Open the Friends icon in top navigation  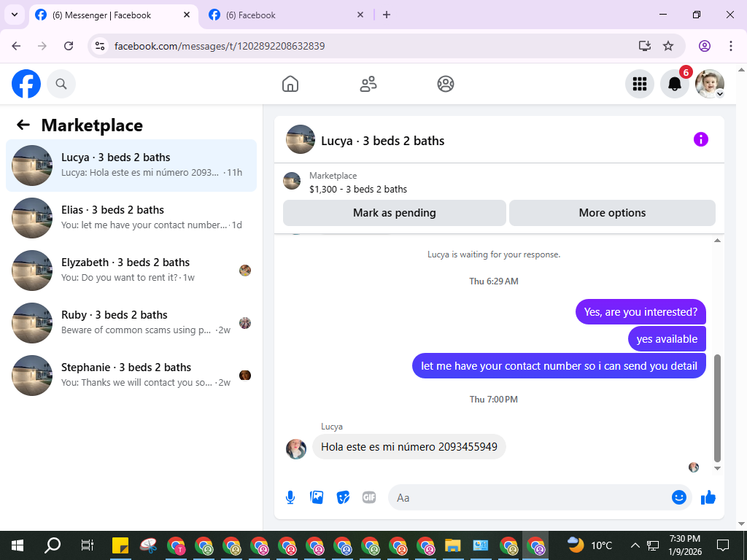tap(368, 84)
